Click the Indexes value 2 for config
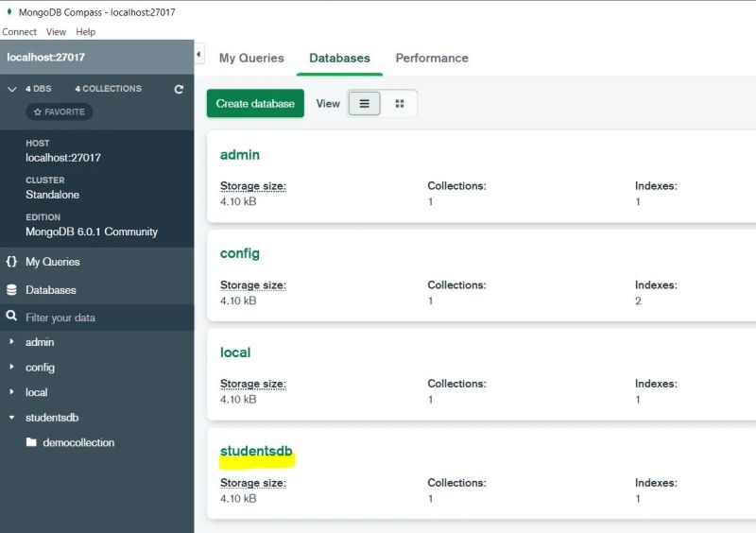 point(638,301)
